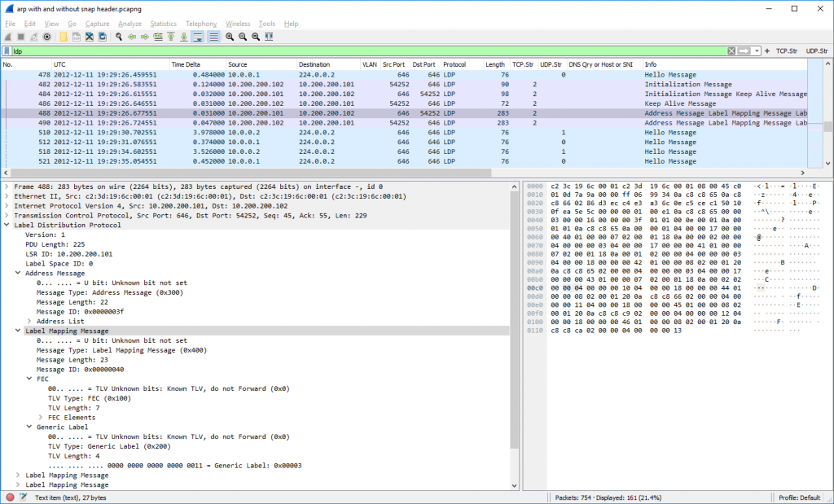Click the expert information red circle icon
The width and height of the screenshot is (834, 504).
tap(10, 497)
